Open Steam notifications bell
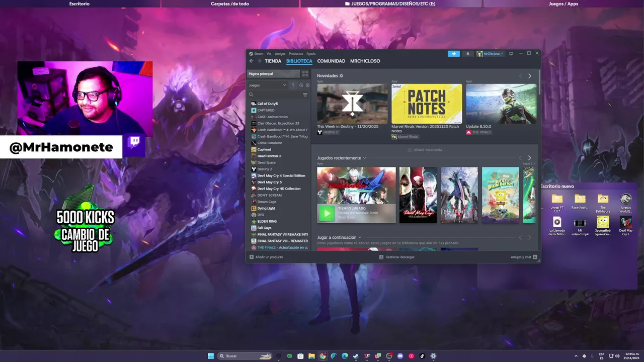This screenshot has width=644, height=362. (467, 54)
